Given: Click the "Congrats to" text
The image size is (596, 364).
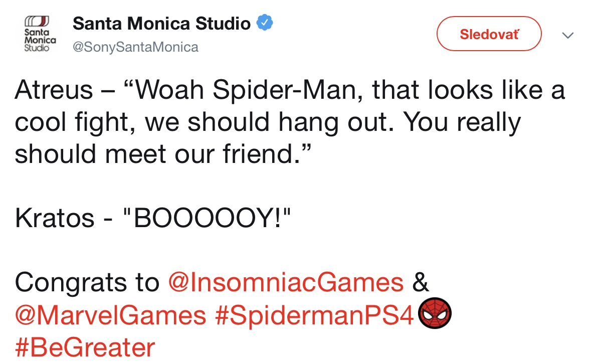Looking at the screenshot, I should click(87, 282).
